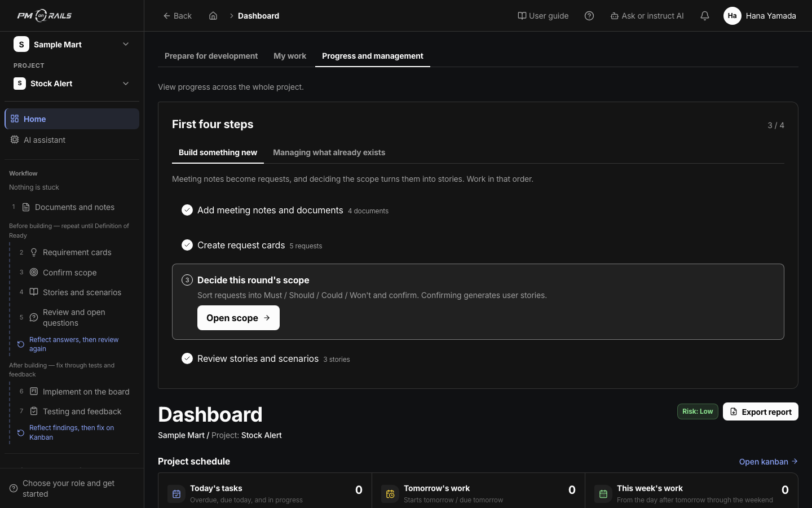The width and height of the screenshot is (812, 508).
Task: Click checkmark for Review stories and scenarios
Action: point(187,358)
